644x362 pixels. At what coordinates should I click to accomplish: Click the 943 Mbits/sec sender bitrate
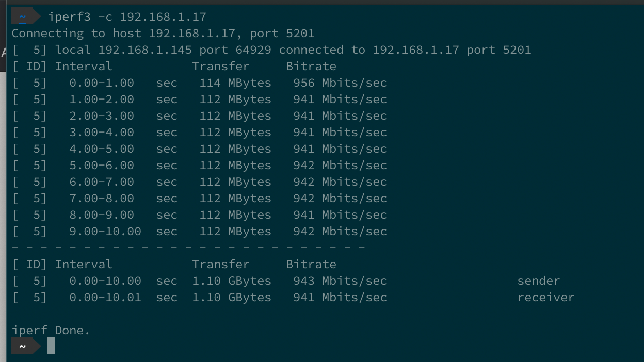(x=340, y=281)
